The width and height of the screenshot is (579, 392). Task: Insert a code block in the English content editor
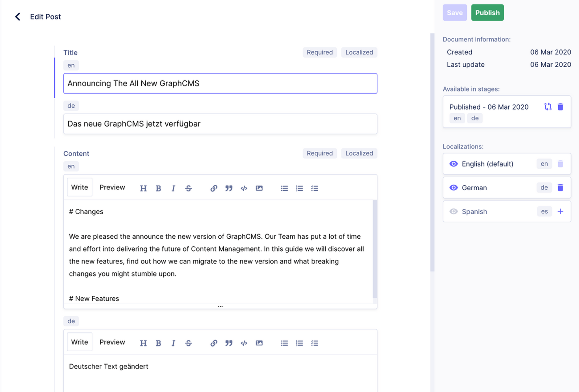(244, 188)
